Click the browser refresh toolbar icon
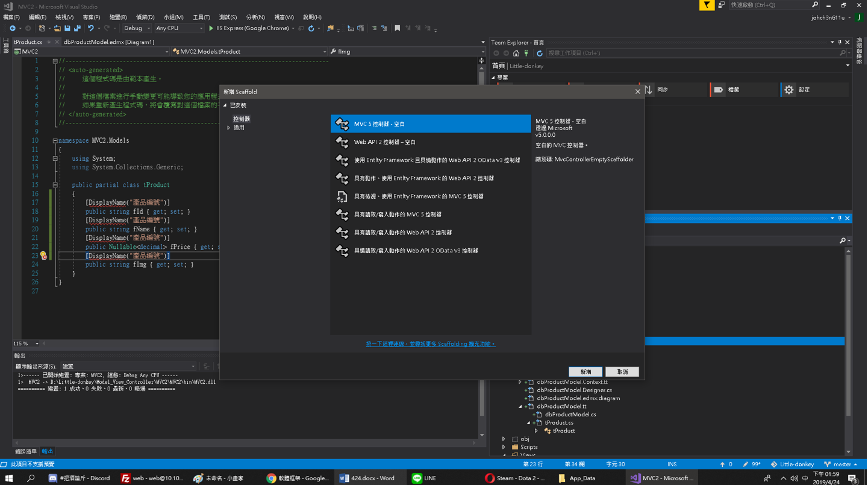868x485 pixels. pyautogui.click(x=311, y=28)
